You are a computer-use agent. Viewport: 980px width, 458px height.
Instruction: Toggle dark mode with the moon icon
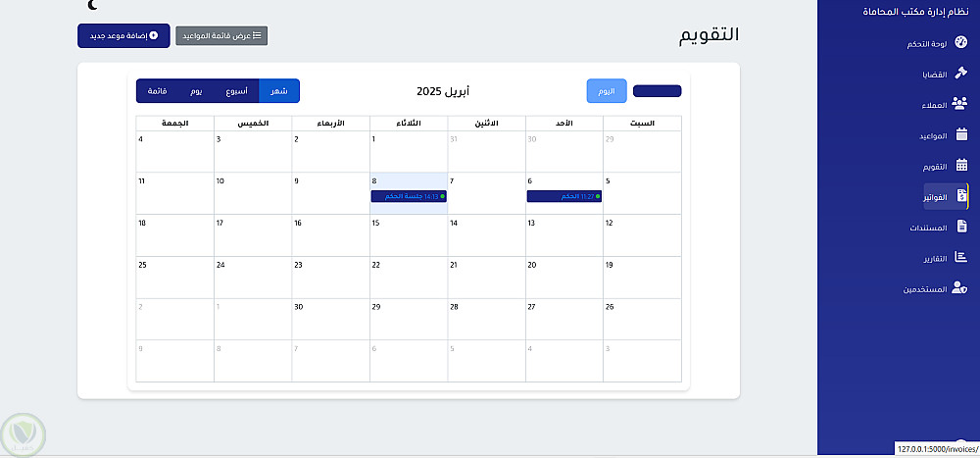(x=92, y=6)
